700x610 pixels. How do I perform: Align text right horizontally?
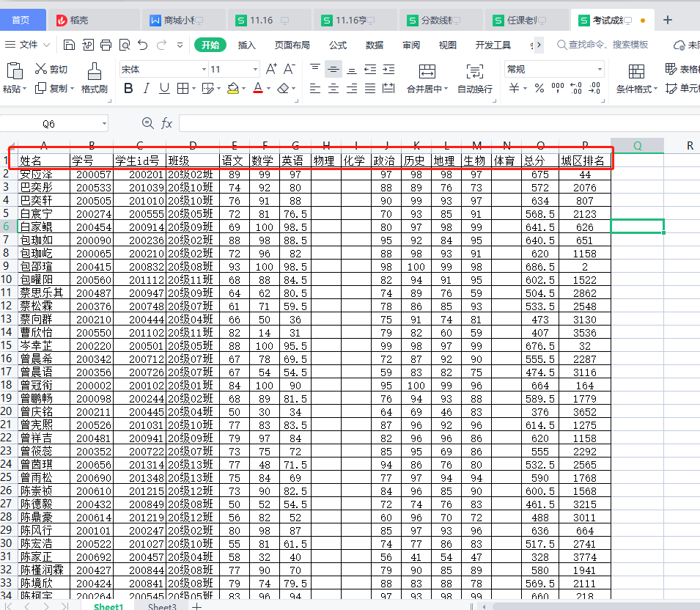coord(352,89)
